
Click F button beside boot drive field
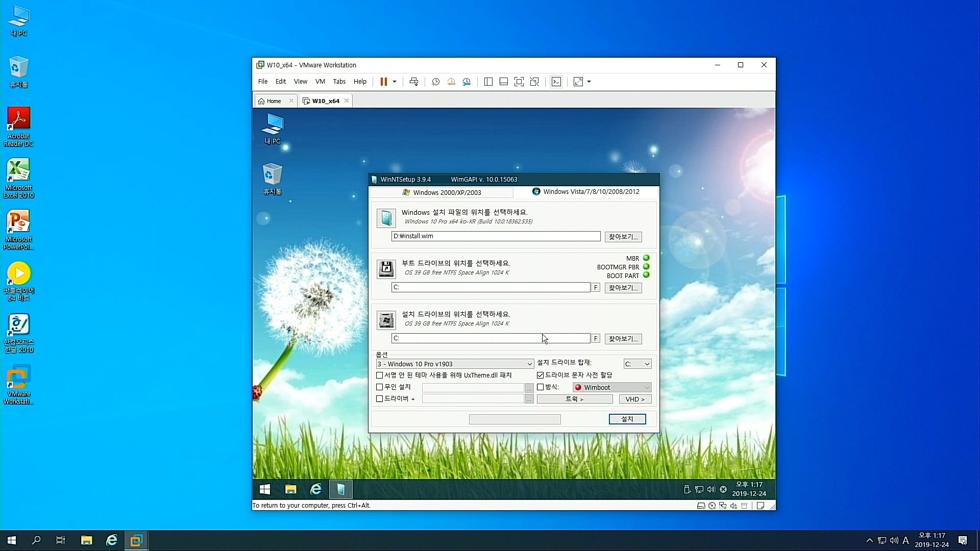click(x=596, y=288)
